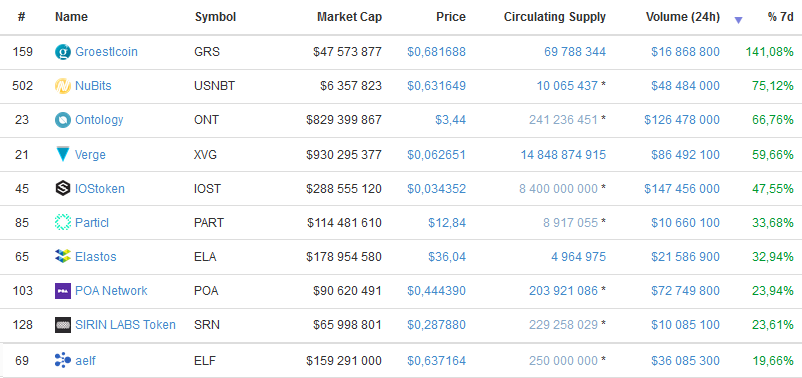The image size is (802, 378).
Task: Click the aelf coin logo icon
Action: [x=62, y=361]
